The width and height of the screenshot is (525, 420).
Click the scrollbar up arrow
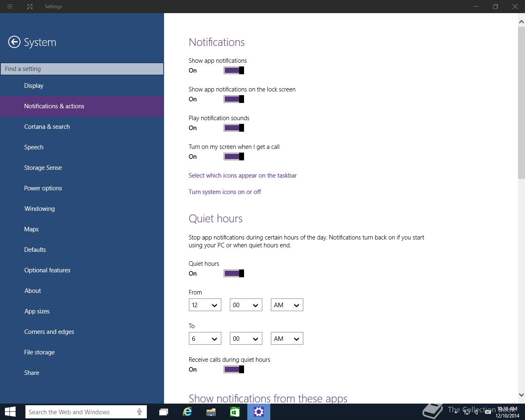[521, 22]
